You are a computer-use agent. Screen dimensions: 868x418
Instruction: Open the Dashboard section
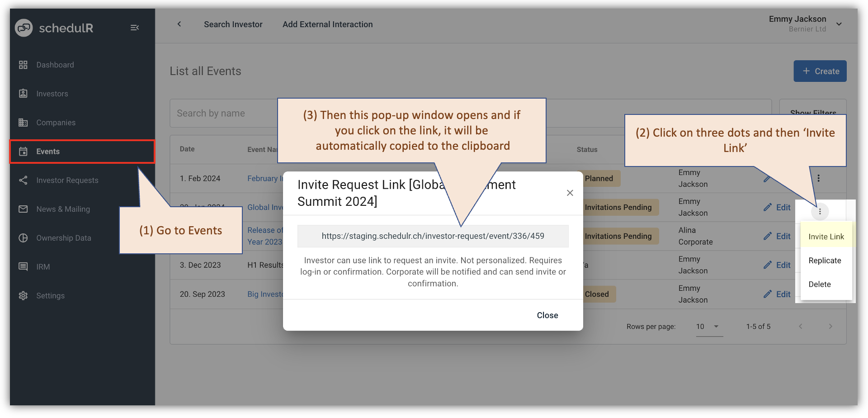click(x=23, y=65)
